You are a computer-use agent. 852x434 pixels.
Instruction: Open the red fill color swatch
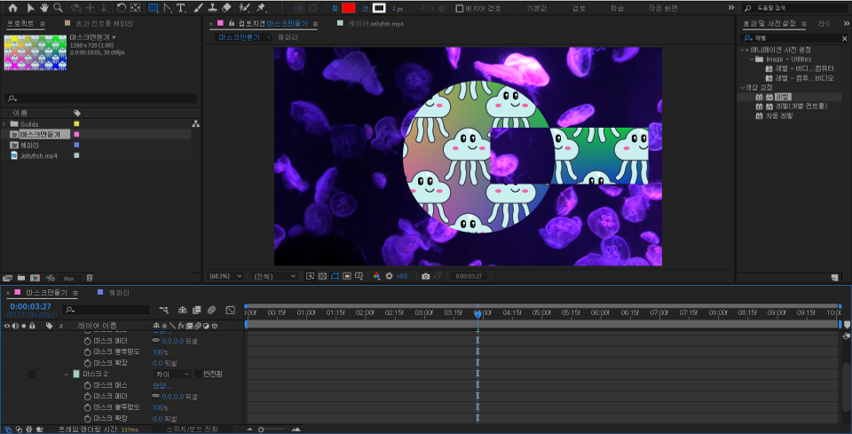click(x=348, y=8)
